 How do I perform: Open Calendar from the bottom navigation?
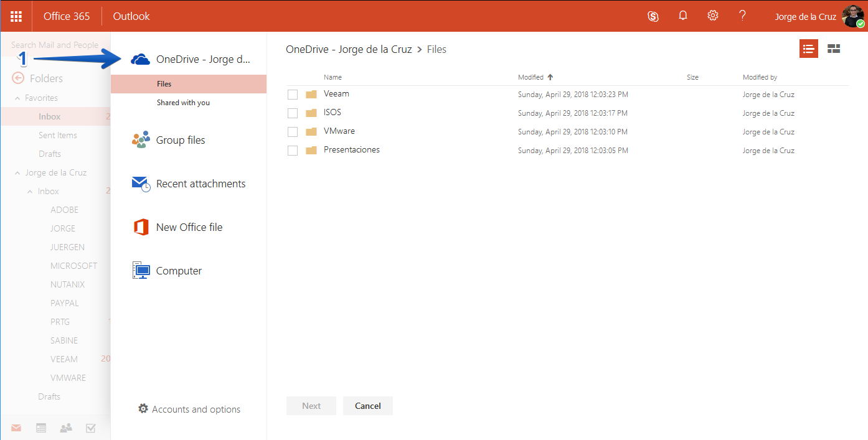(x=41, y=428)
